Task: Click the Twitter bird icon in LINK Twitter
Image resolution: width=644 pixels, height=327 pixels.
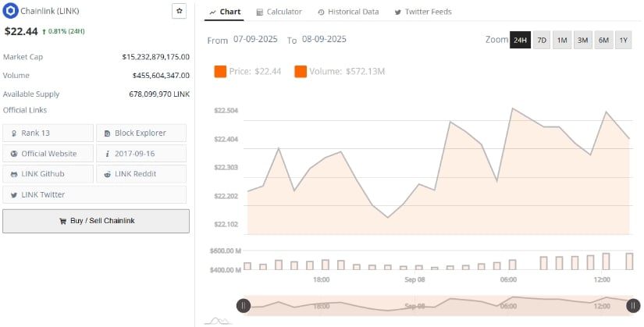Action: pyautogui.click(x=14, y=195)
